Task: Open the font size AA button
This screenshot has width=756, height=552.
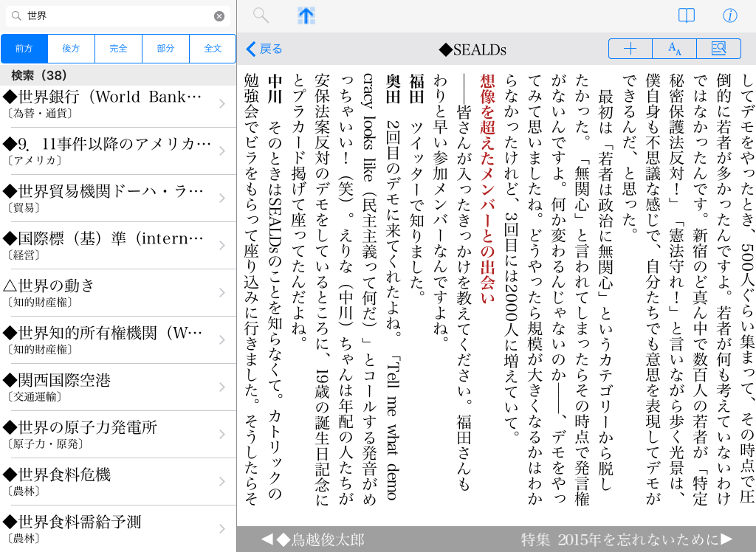Action: pos(674,49)
